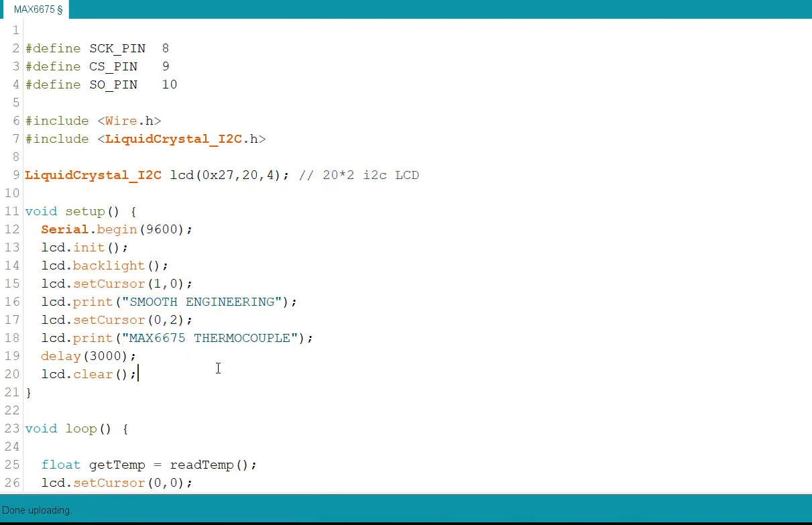This screenshot has width=812, height=525.
Task: Place cursor on void loop() declaration
Action: (76, 428)
